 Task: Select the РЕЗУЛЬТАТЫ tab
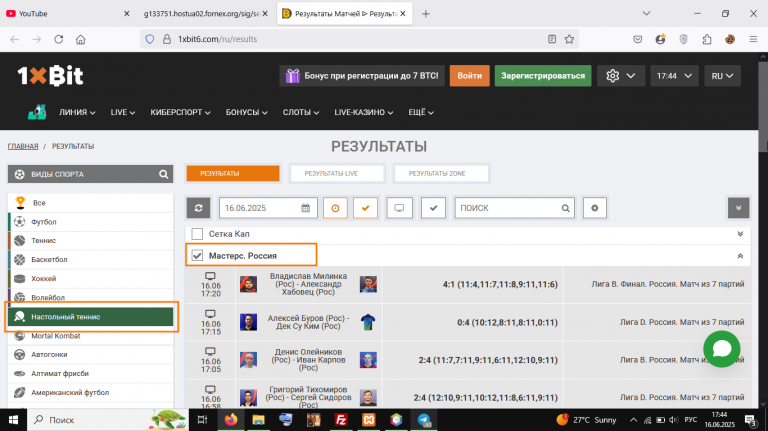point(233,173)
